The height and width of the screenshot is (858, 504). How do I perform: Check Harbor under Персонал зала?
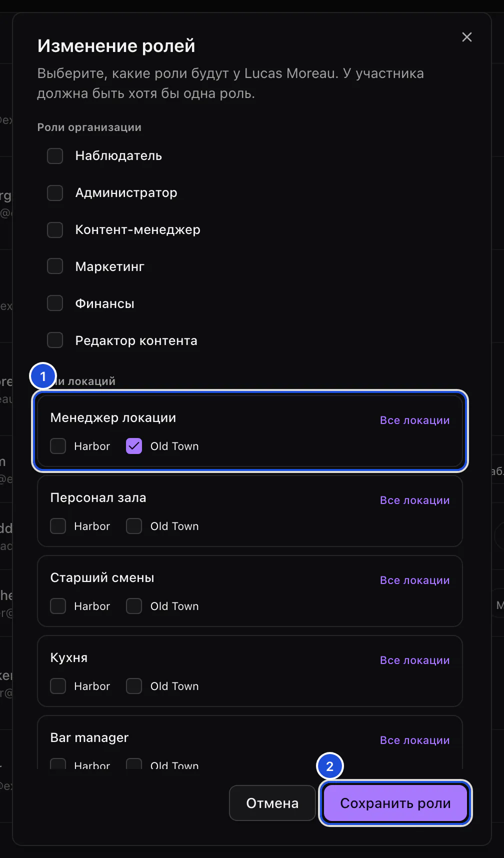click(58, 526)
